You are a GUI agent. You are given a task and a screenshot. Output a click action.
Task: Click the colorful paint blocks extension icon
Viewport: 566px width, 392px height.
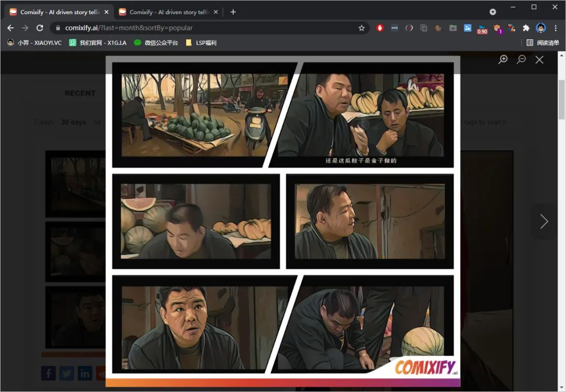coord(511,28)
